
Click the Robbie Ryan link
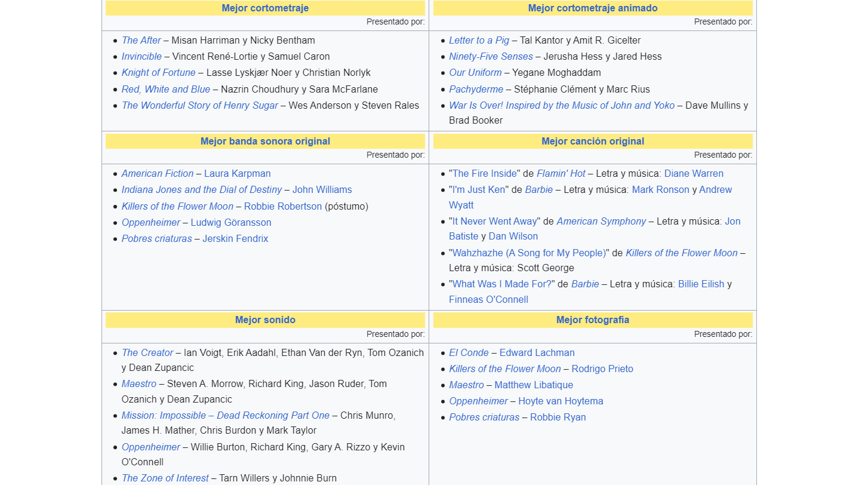(x=558, y=418)
